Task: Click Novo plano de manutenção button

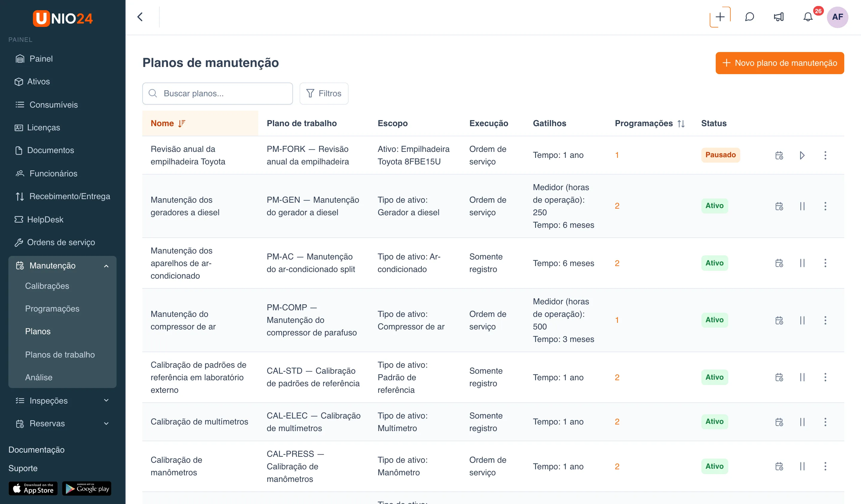Action: pos(780,63)
